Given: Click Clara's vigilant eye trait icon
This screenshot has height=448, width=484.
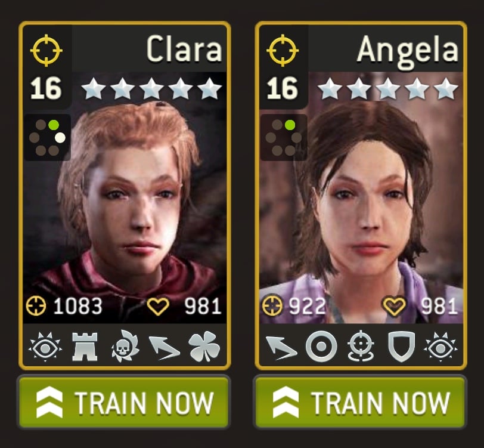Looking at the screenshot, I should (45, 347).
